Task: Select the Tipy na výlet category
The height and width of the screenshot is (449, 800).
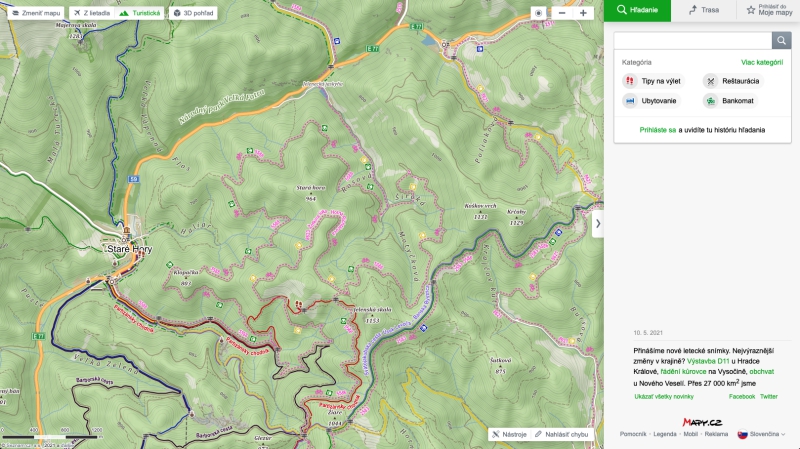Action: [x=653, y=81]
